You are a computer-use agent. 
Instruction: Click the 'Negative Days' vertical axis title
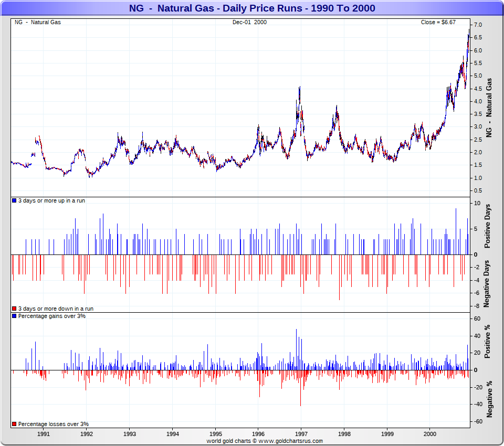tap(487, 284)
